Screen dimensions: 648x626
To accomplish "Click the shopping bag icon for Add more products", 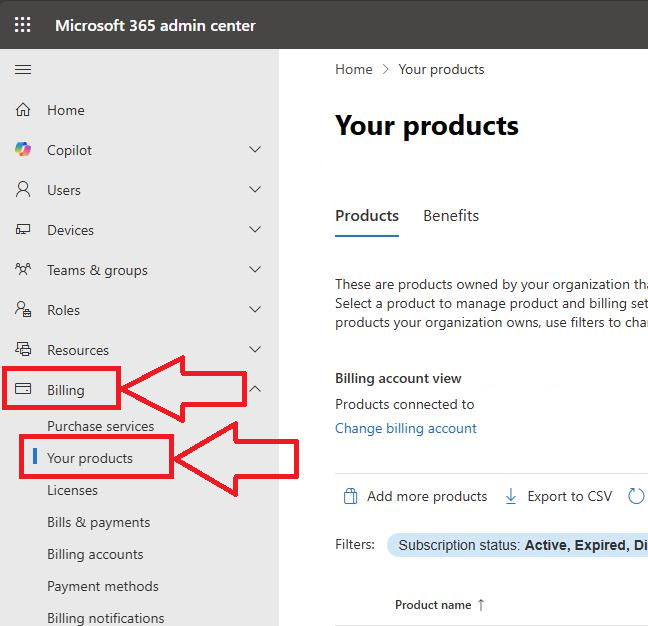I will pyautogui.click(x=350, y=496).
